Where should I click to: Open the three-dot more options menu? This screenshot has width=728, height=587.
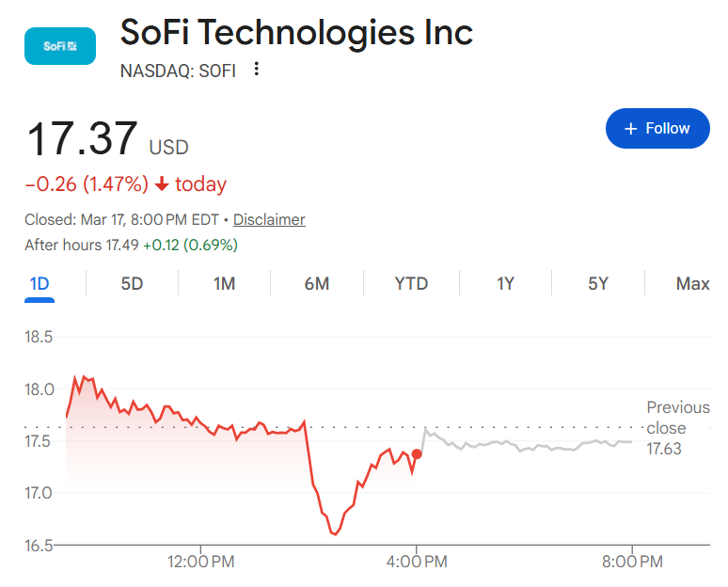[x=257, y=70]
